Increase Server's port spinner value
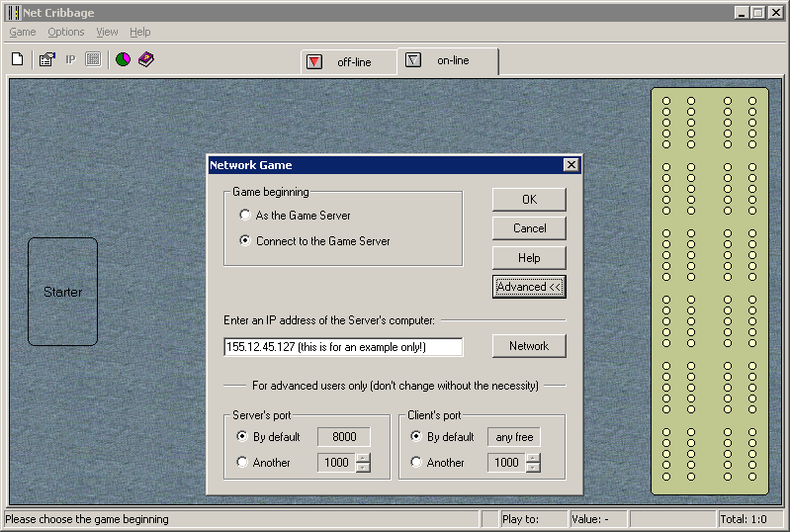790x532 pixels. (363, 458)
